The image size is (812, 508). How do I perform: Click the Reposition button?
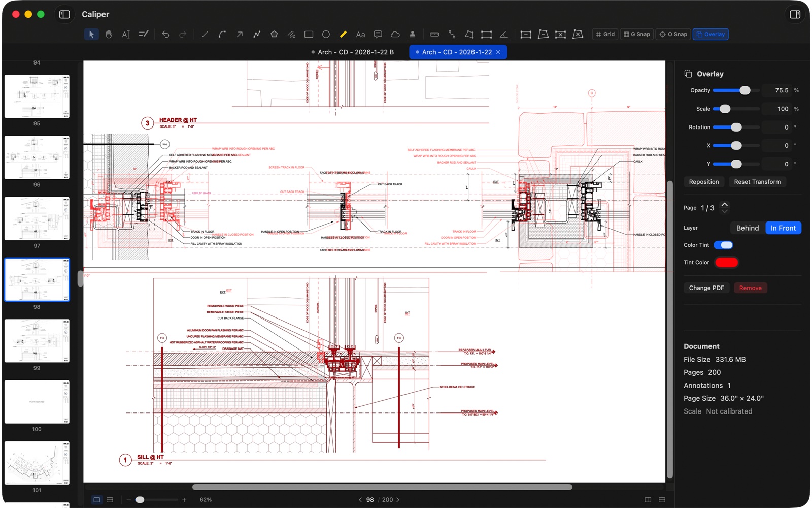click(704, 182)
